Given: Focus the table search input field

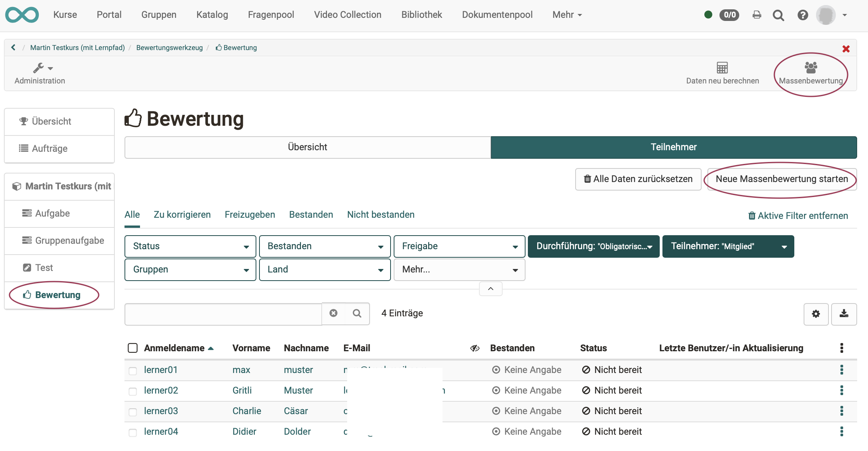Looking at the screenshot, I should click(223, 314).
